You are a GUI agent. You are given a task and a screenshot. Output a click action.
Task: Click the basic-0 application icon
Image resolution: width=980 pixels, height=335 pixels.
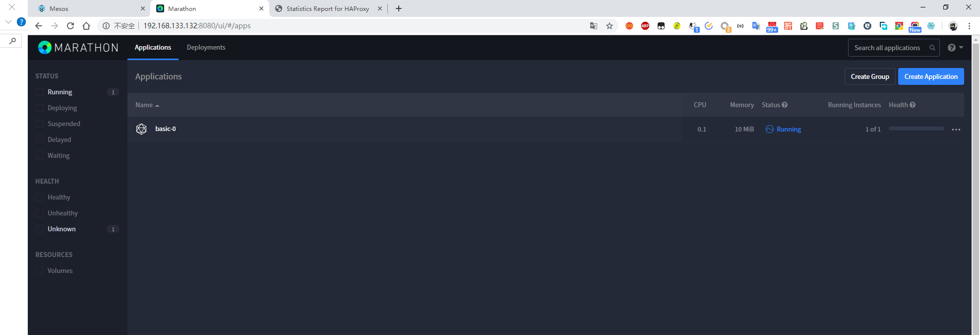point(141,129)
